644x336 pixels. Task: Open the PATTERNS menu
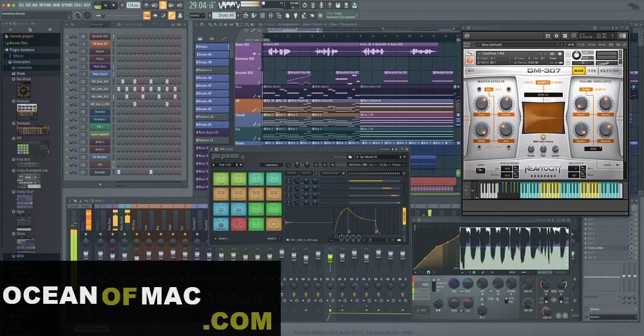[46, 5]
